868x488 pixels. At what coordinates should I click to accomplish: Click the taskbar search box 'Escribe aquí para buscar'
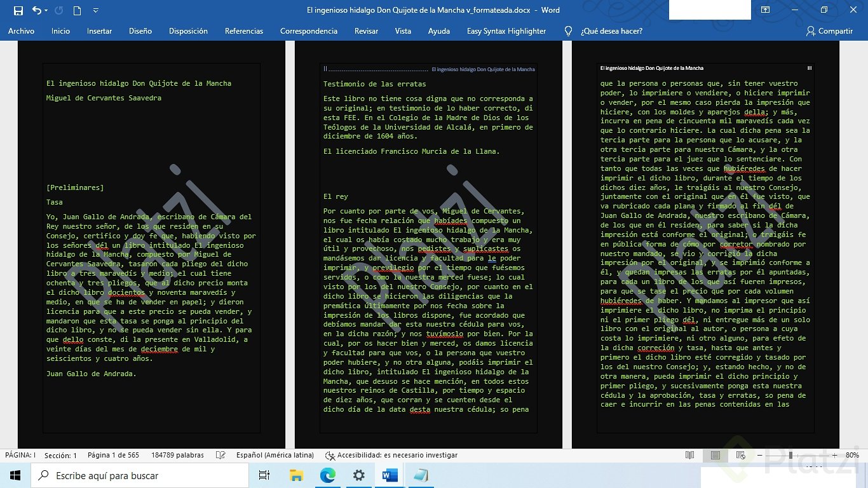coord(140,475)
